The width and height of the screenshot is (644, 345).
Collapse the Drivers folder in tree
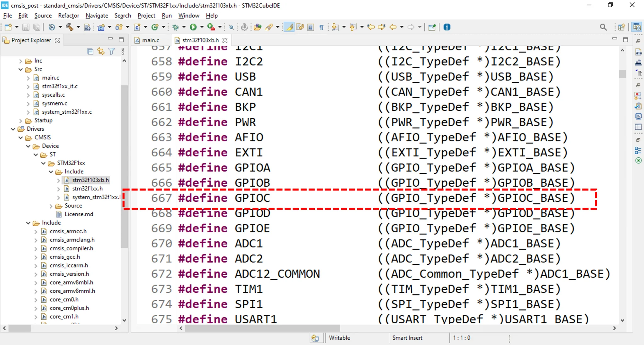coord(13,129)
